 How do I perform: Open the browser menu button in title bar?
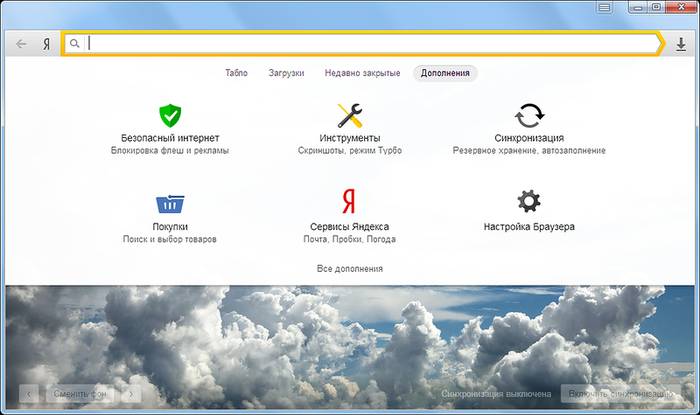tap(604, 8)
